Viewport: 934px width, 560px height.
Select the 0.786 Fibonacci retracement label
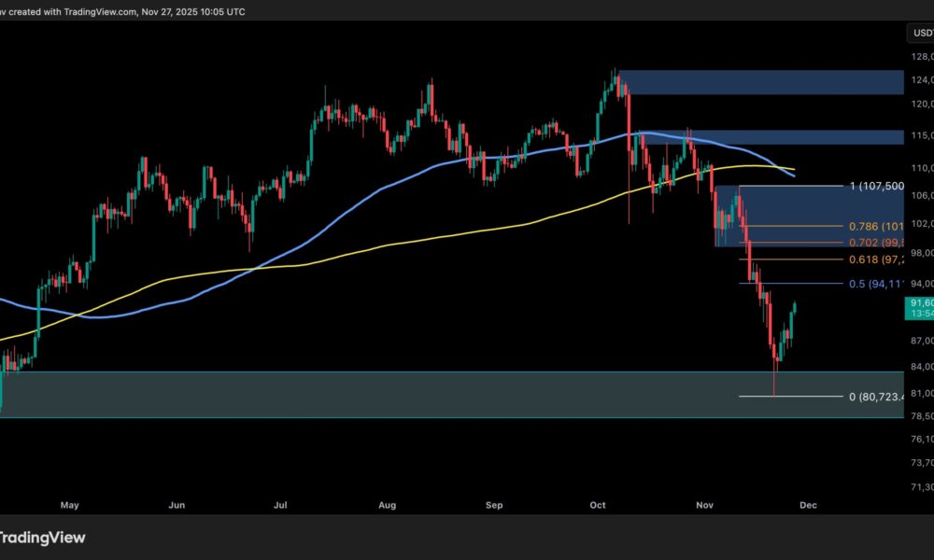[x=875, y=225]
